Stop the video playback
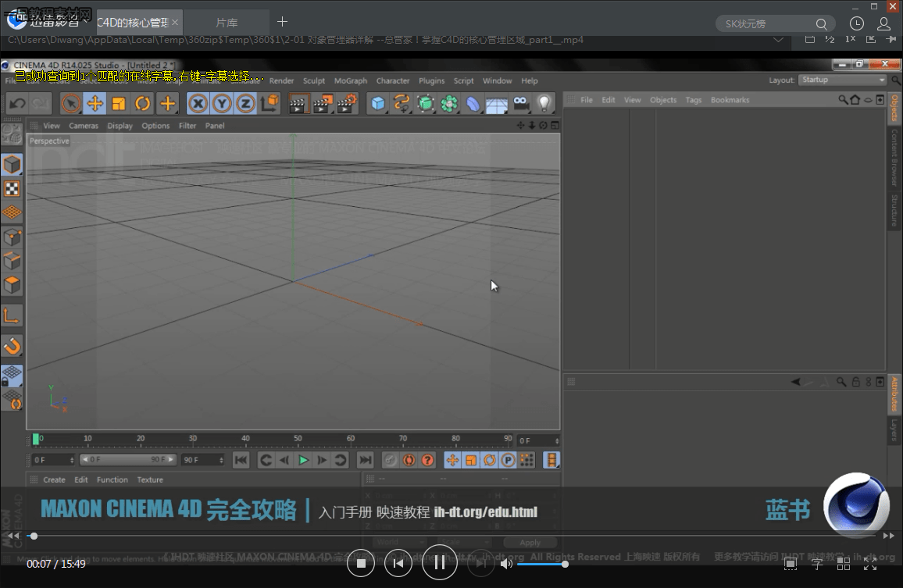The height and width of the screenshot is (588, 903). pos(361,563)
